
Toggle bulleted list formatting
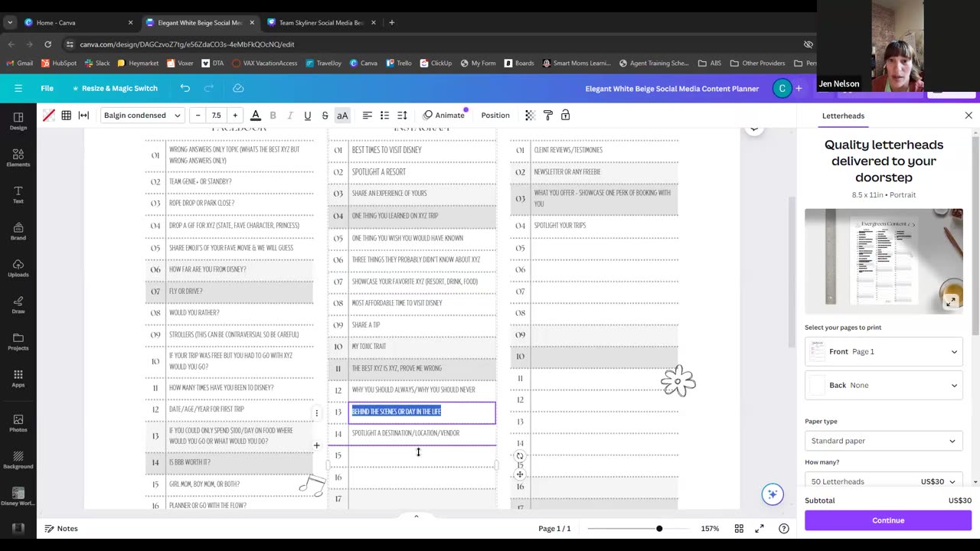[384, 115]
